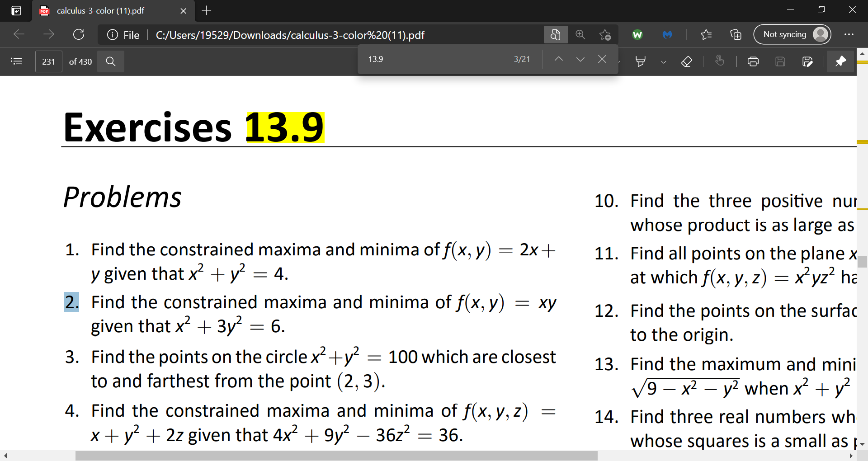
Task: Click the Malwarebytes extension icon
Action: [x=667, y=34]
